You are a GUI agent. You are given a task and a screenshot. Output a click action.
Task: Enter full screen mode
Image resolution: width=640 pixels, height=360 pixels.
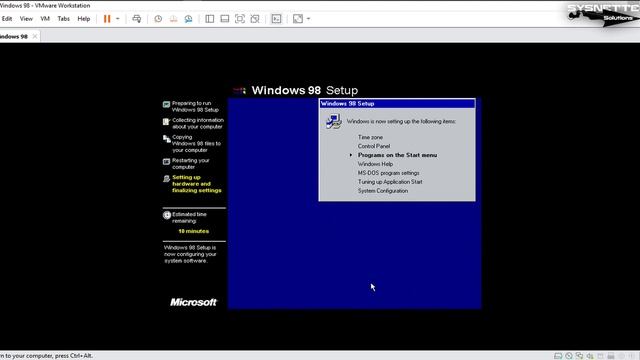pyautogui.click(x=240, y=19)
